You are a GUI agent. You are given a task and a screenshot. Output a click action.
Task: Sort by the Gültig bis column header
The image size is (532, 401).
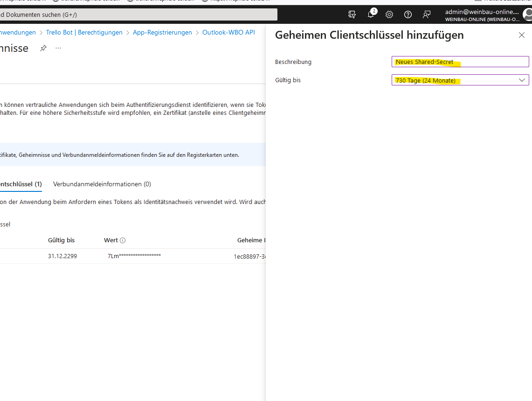coord(61,240)
